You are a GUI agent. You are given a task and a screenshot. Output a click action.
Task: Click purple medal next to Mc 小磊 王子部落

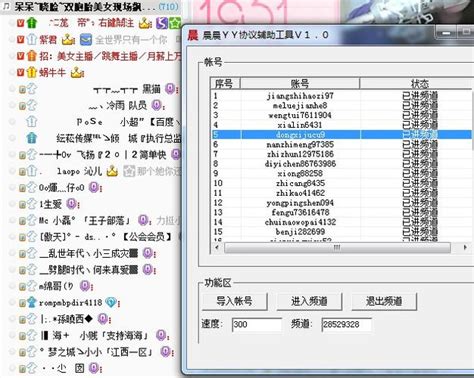(143, 220)
